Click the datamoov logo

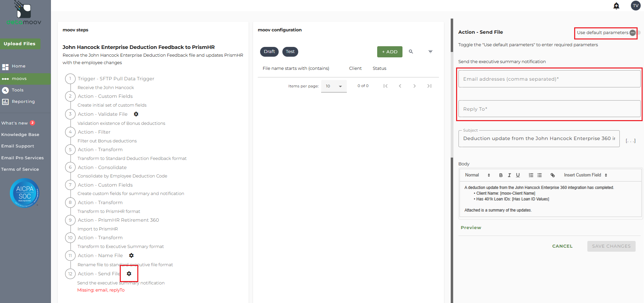[24, 13]
